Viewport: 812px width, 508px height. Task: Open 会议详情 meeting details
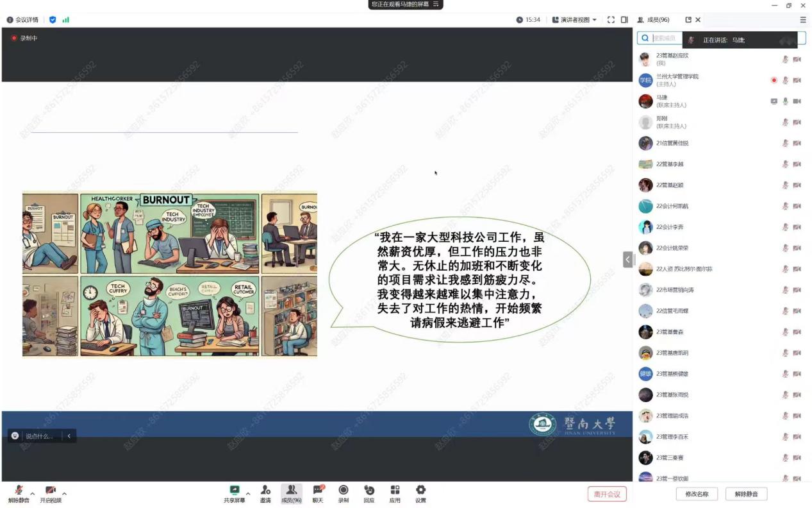point(22,20)
